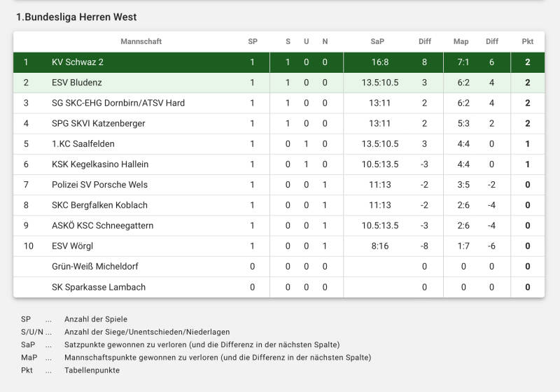
Task: Open Polizei SV Porsche Wels team
Action: [99, 185]
